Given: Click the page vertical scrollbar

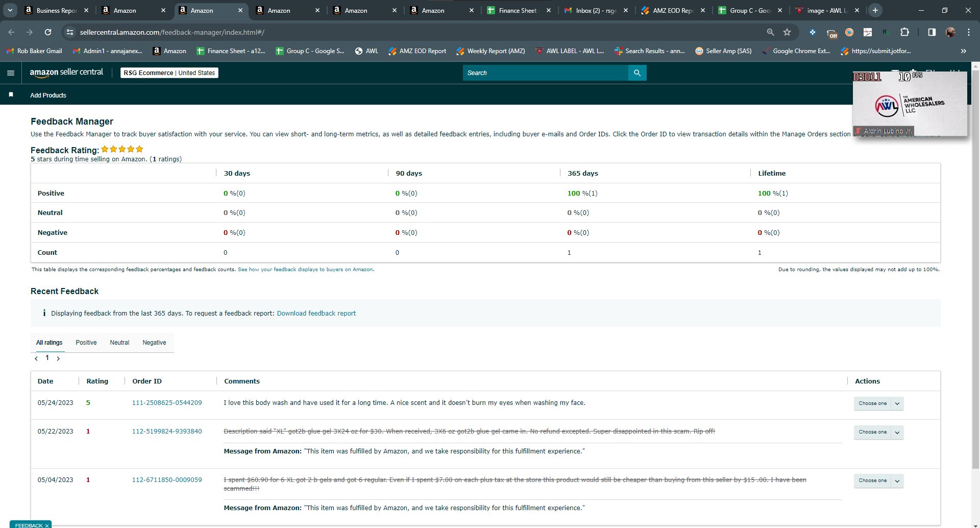Looking at the screenshot, I should click(975, 270).
